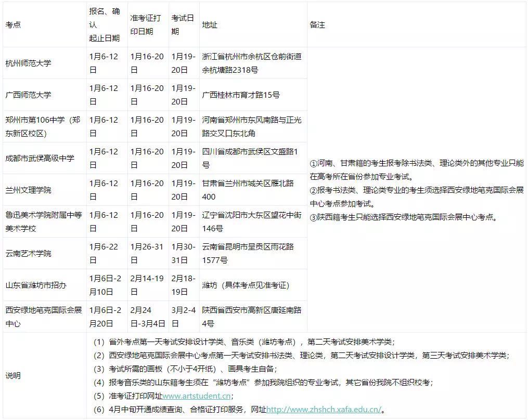Click 西安's exam date '3月2-4日'
528x420 pixels.
pos(184,317)
